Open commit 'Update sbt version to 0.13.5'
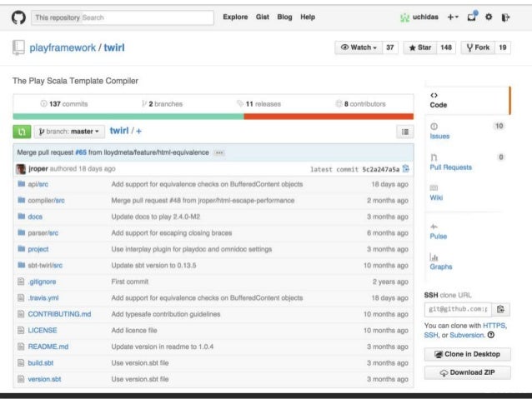 click(x=153, y=266)
